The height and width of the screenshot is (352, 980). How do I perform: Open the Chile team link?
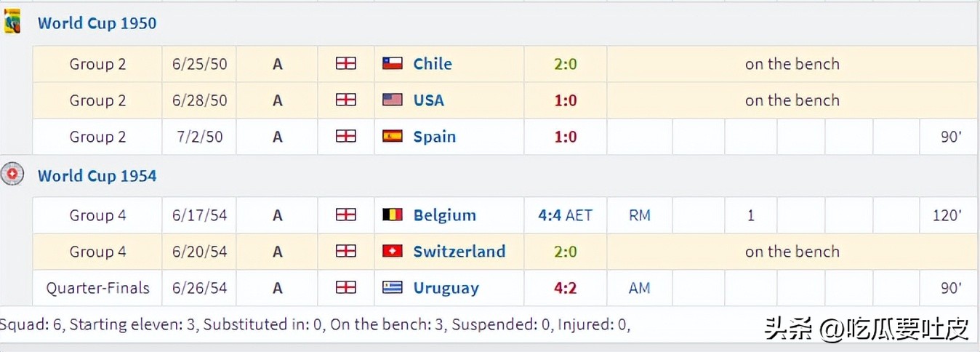tap(433, 64)
